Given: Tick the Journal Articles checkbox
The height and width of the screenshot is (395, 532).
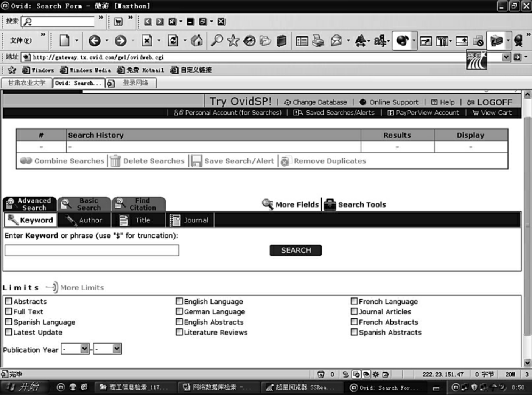Looking at the screenshot, I should pyautogui.click(x=354, y=311).
